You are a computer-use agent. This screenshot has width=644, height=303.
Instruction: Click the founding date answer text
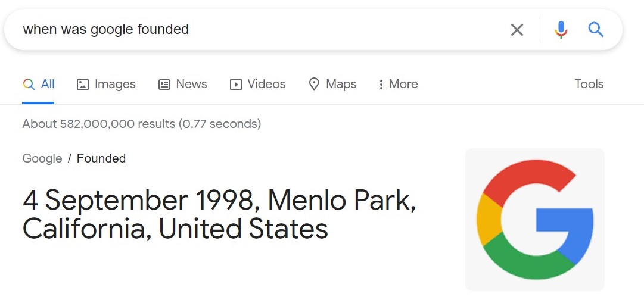(x=219, y=215)
